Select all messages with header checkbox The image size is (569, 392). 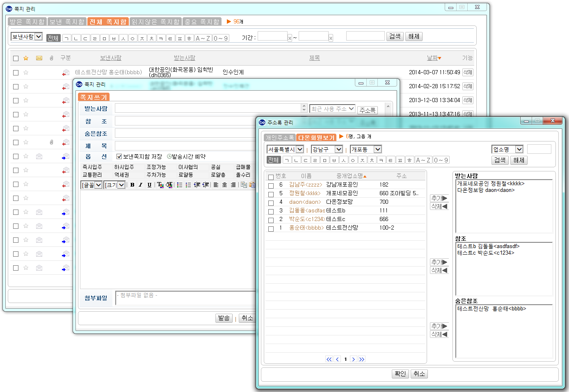coord(16,58)
